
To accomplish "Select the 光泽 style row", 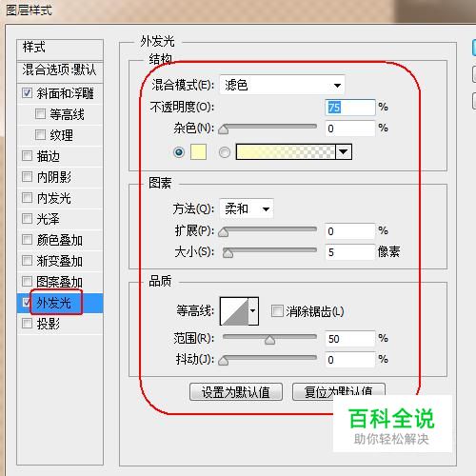I will [60, 219].
